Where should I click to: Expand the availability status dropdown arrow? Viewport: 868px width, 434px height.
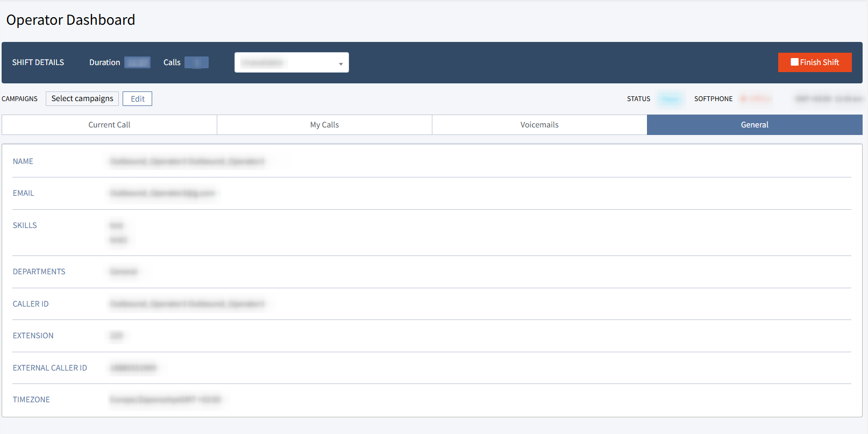tap(340, 63)
